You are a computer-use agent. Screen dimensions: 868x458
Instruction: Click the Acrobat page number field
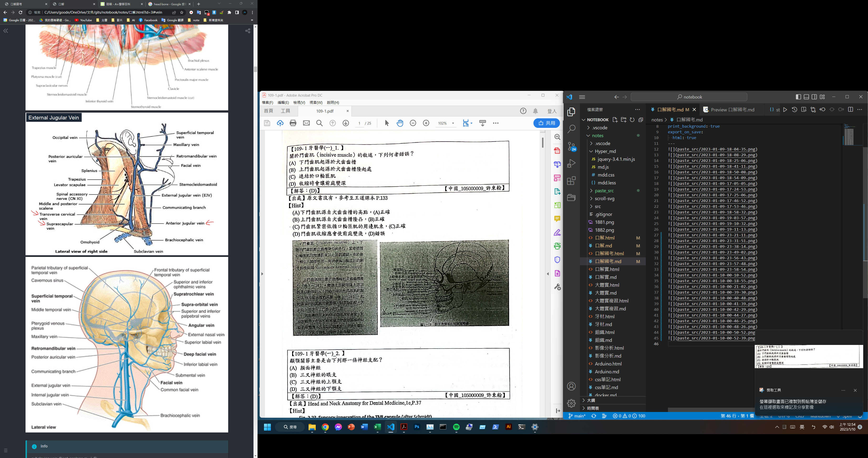(360, 123)
